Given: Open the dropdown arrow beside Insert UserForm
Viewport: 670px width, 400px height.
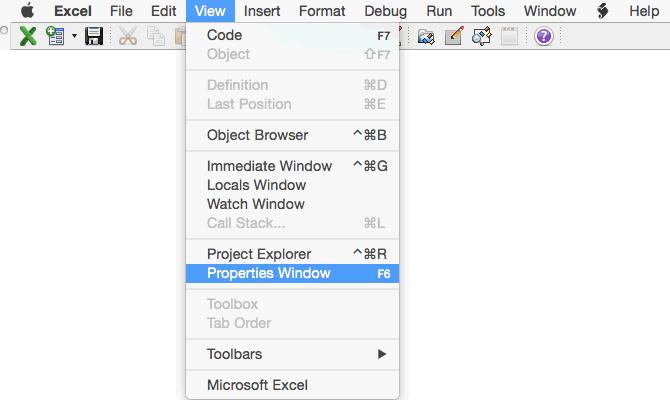Looking at the screenshot, I should click(x=74, y=36).
